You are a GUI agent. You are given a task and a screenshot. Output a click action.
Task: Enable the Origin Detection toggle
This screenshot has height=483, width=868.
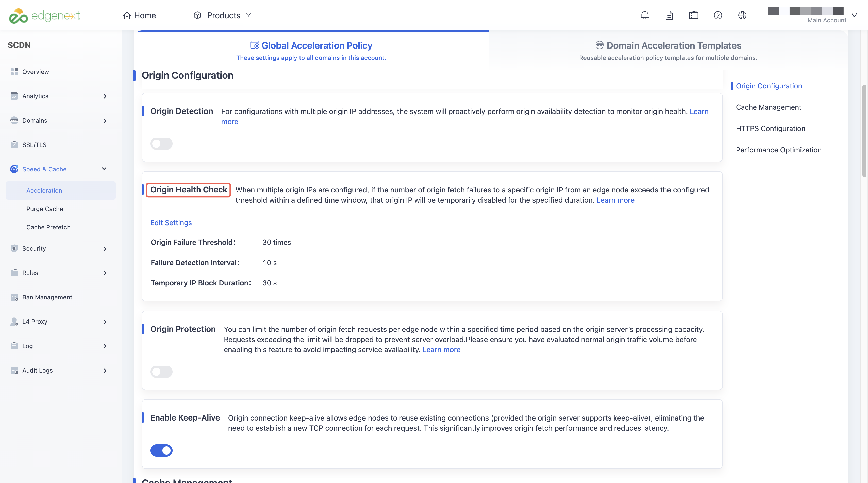click(161, 144)
